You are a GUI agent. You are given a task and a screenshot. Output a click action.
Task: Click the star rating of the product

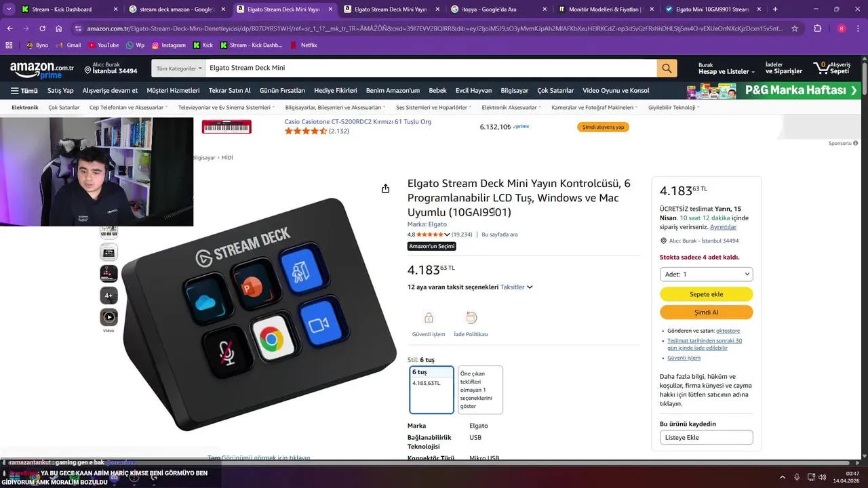[430, 235]
